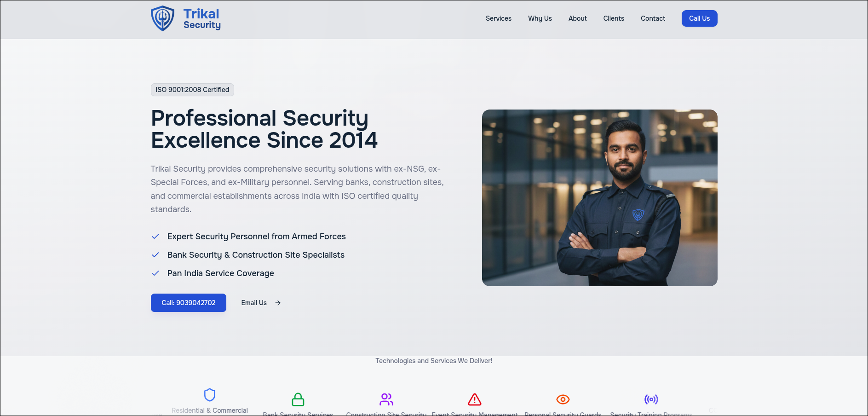Click the Email Us link
868x416 pixels.
tap(254, 303)
